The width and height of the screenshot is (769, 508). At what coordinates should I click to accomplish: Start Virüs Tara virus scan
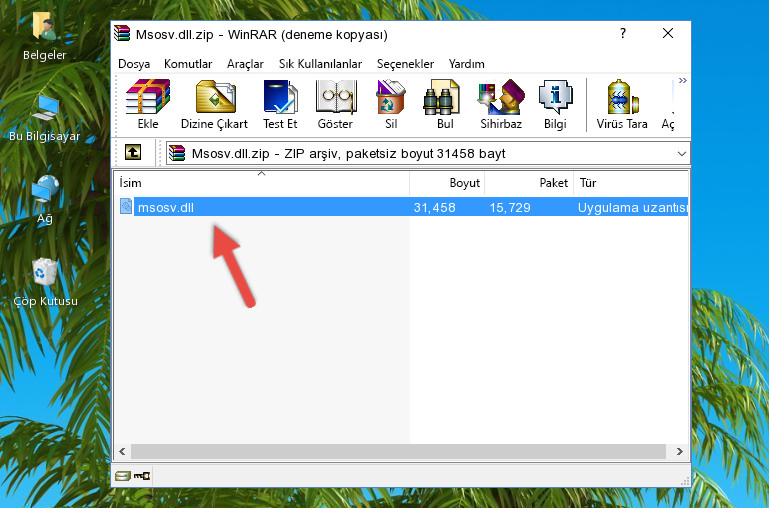[622, 104]
